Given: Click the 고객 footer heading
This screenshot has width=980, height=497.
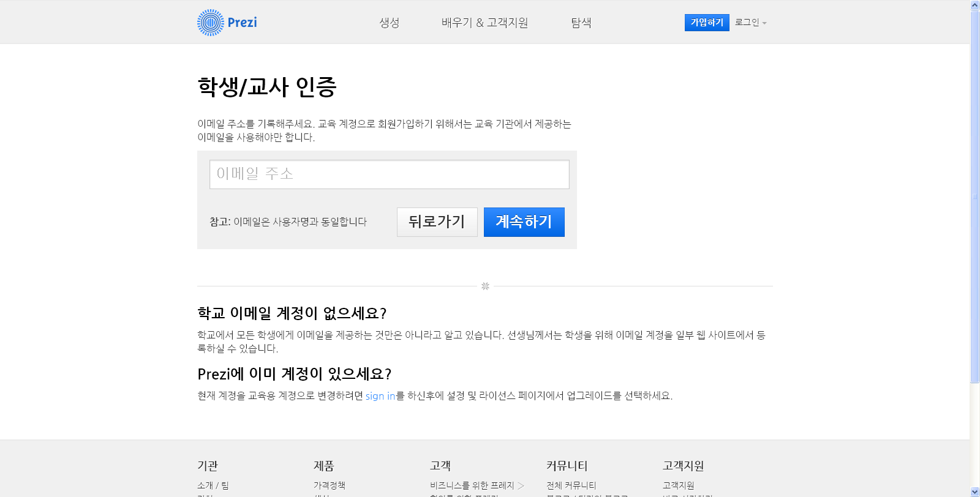Looking at the screenshot, I should pyautogui.click(x=440, y=466).
